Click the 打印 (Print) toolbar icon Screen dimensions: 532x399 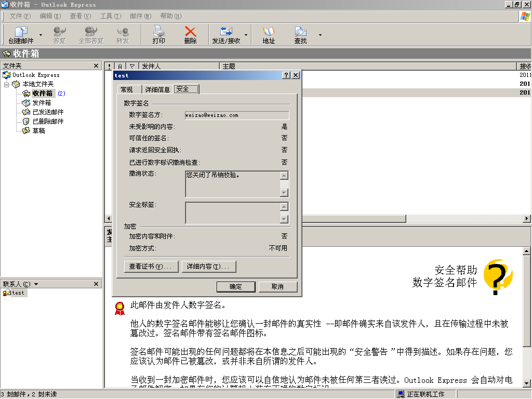click(x=158, y=35)
